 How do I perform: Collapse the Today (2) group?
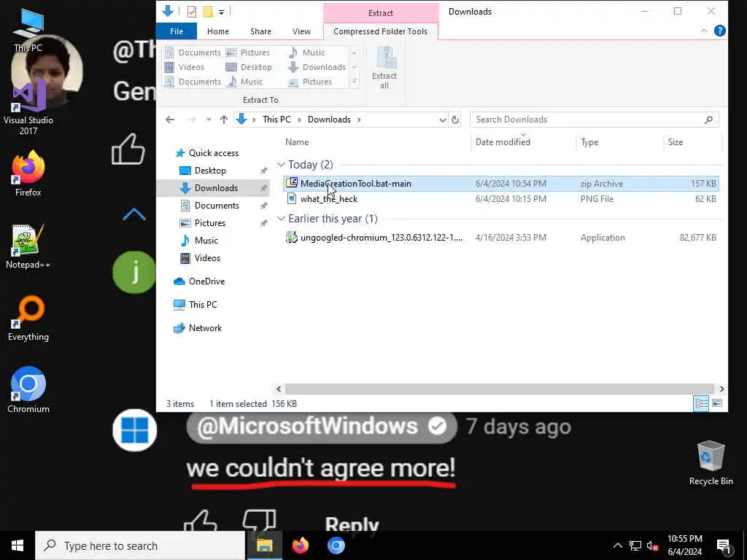(x=281, y=165)
